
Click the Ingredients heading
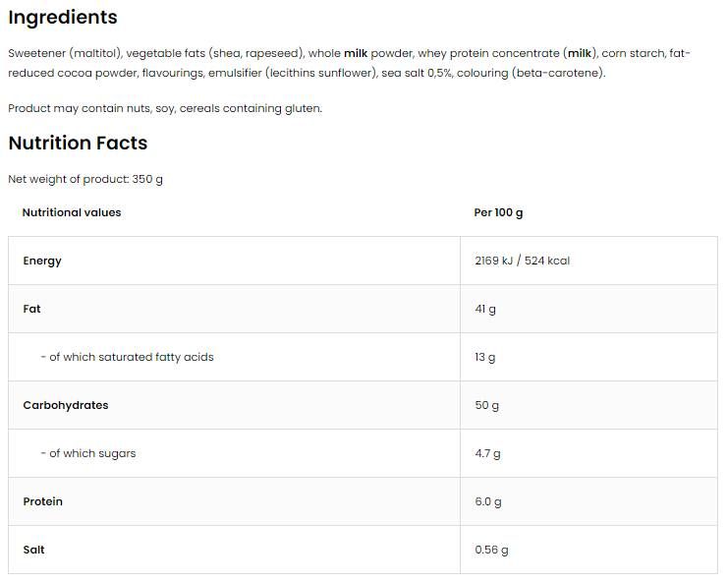[63, 18]
